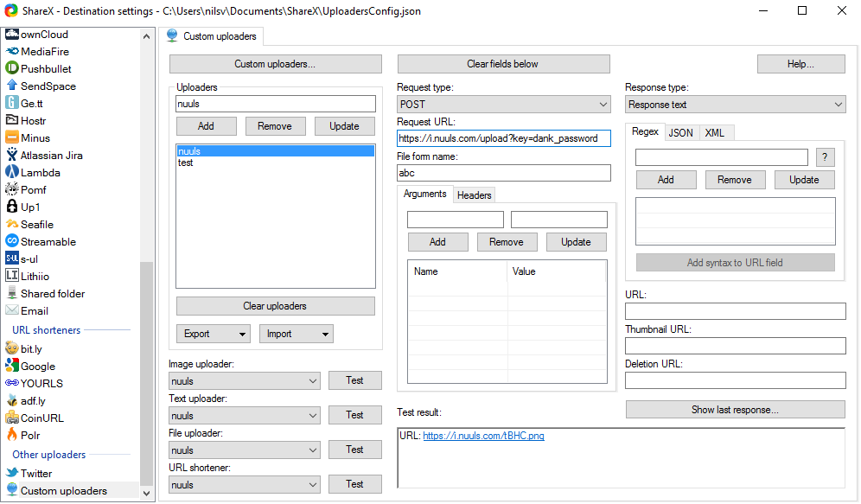
Task: Select the YOURLS chain icon
Action: tap(11, 383)
